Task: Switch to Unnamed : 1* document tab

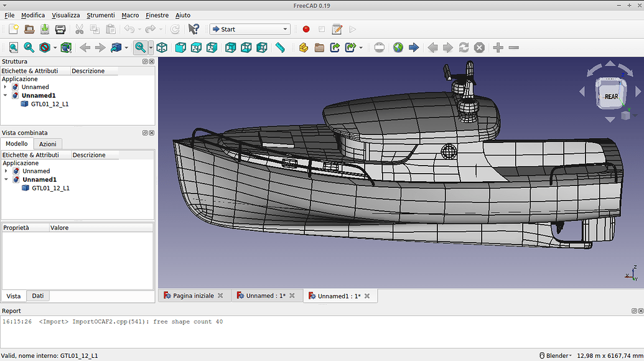Action: coord(266,296)
